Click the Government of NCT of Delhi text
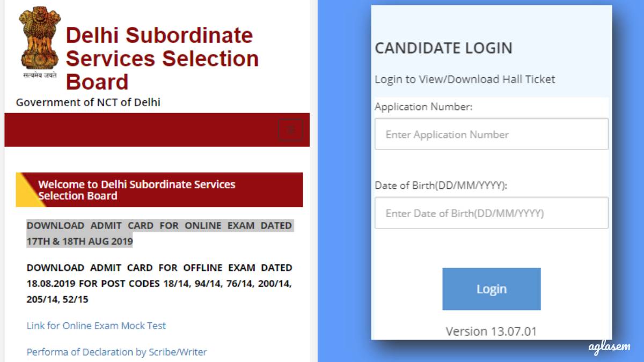Image resolution: width=644 pixels, height=362 pixels. pos(88,102)
